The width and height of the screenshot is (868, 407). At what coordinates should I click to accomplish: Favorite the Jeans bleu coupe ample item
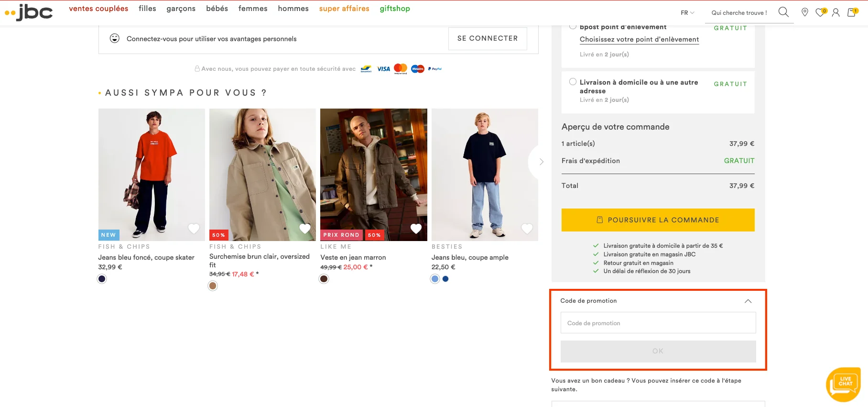click(527, 229)
